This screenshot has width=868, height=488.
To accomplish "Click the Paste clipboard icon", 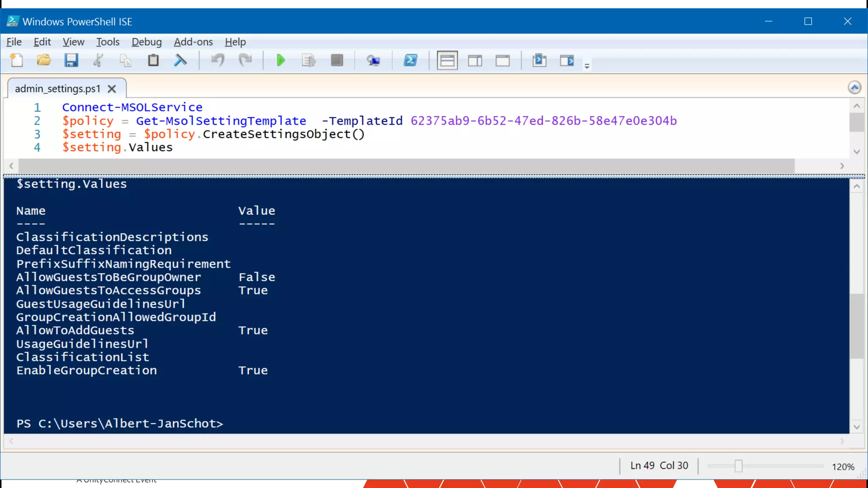I will [153, 61].
